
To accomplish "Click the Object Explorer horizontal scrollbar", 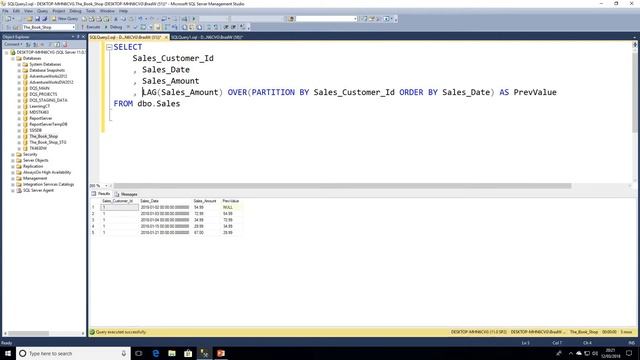I will 29,333.
